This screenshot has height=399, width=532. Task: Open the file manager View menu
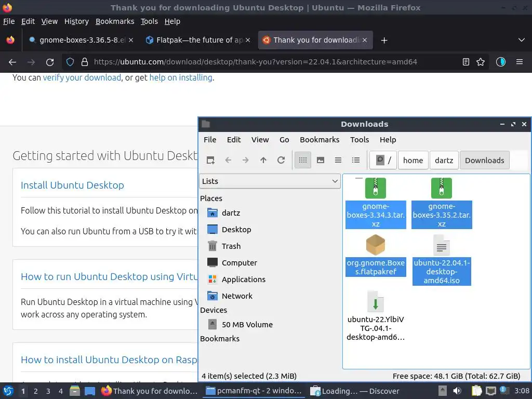260,140
